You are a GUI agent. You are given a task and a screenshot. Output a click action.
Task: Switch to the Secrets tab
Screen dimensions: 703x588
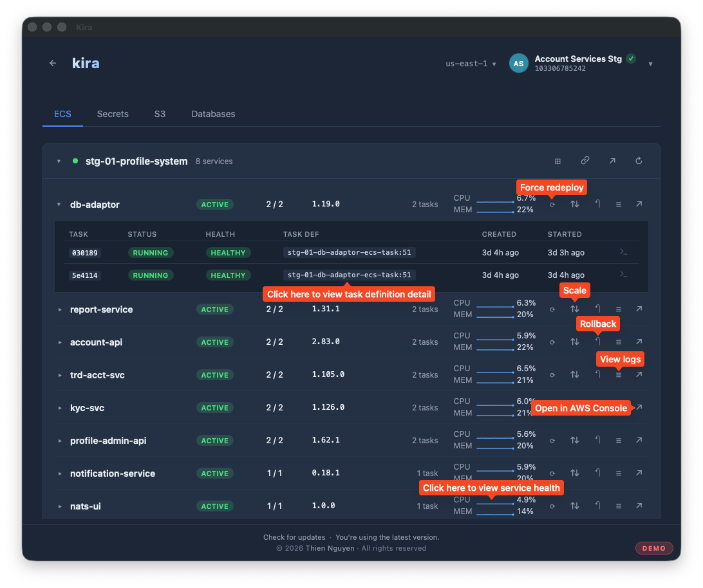pos(113,115)
